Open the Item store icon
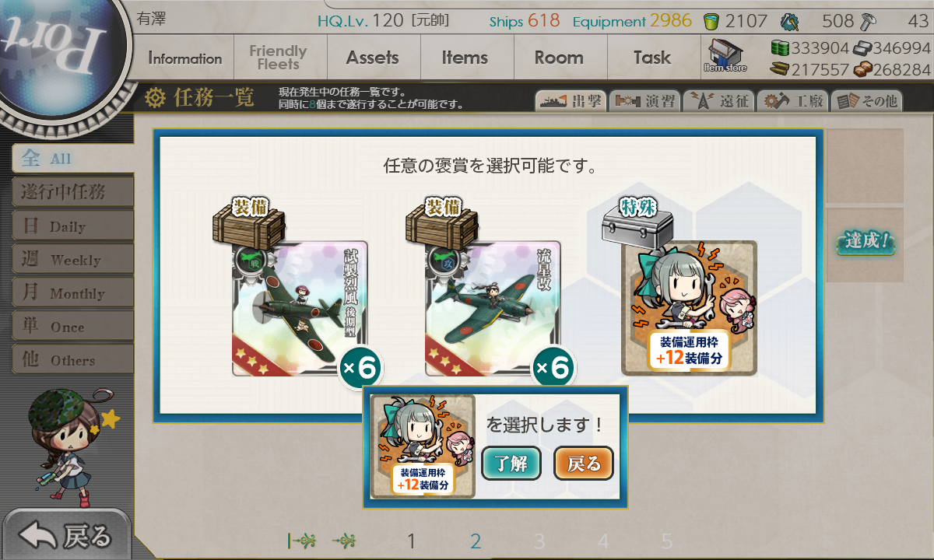The image size is (934, 560). 725,54
